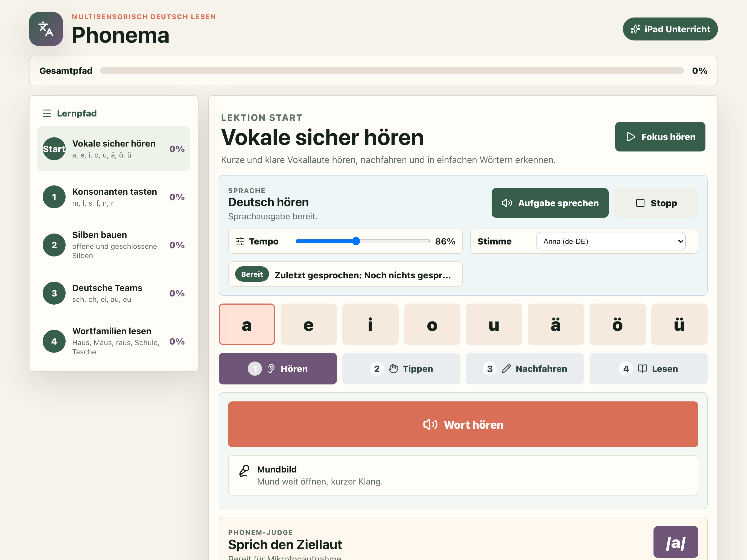747x560 pixels.
Task: Open lesson Wortfamilien lesen
Action: coord(114,341)
